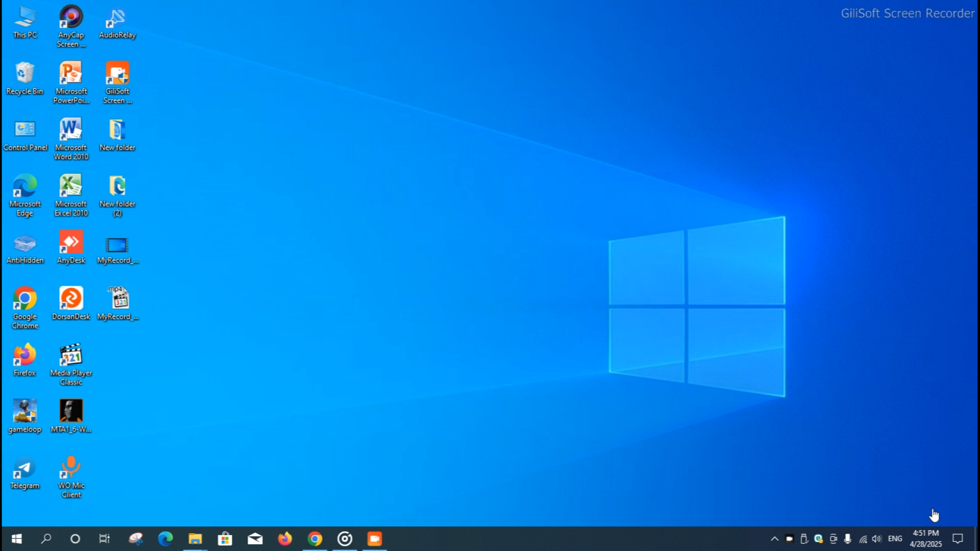Viewport: 980px width, 551px height.
Task: Select the DorsanDesk desktop shortcut
Action: pos(71,304)
